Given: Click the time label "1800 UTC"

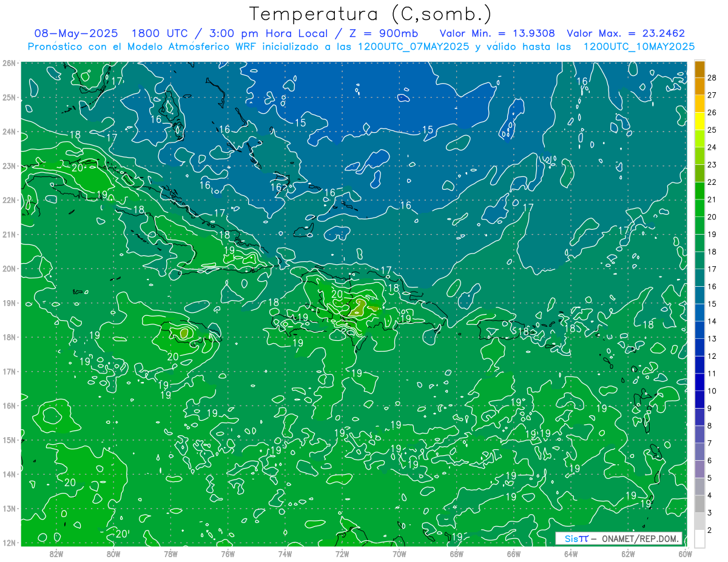Looking at the screenshot, I should tap(160, 33).
